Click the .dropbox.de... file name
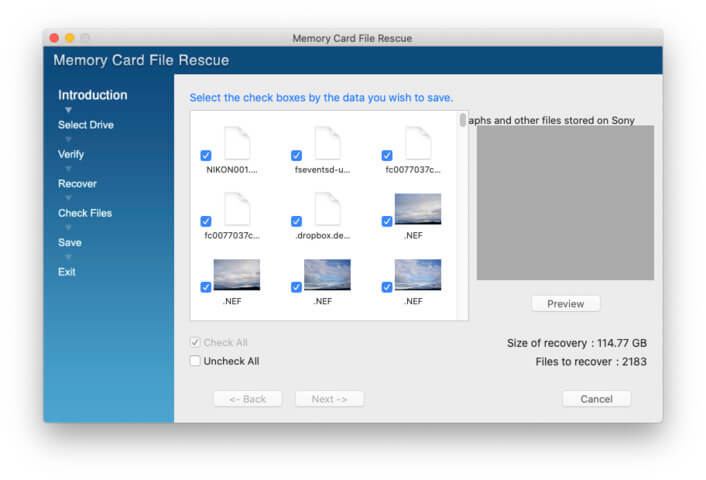706x480 pixels. (x=322, y=235)
